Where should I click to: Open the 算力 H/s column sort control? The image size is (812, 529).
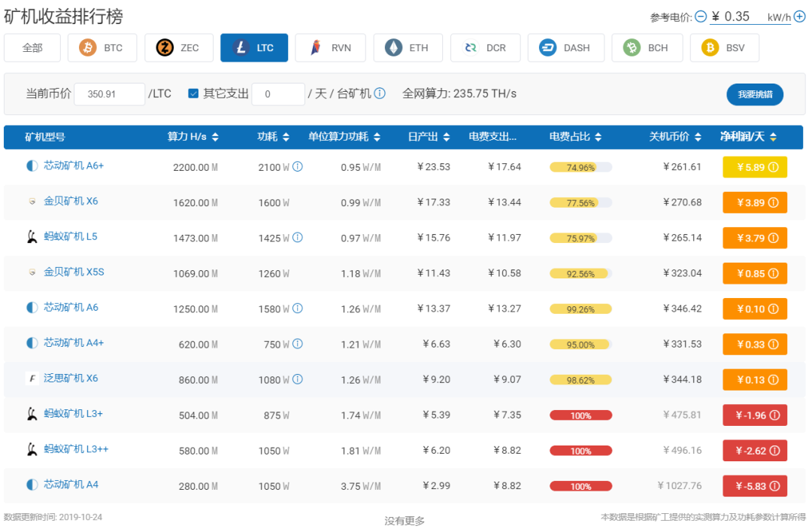215,137
